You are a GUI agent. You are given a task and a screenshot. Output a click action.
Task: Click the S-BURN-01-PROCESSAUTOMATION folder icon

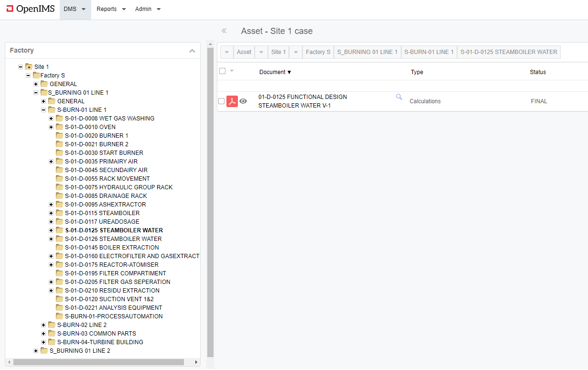(59, 316)
